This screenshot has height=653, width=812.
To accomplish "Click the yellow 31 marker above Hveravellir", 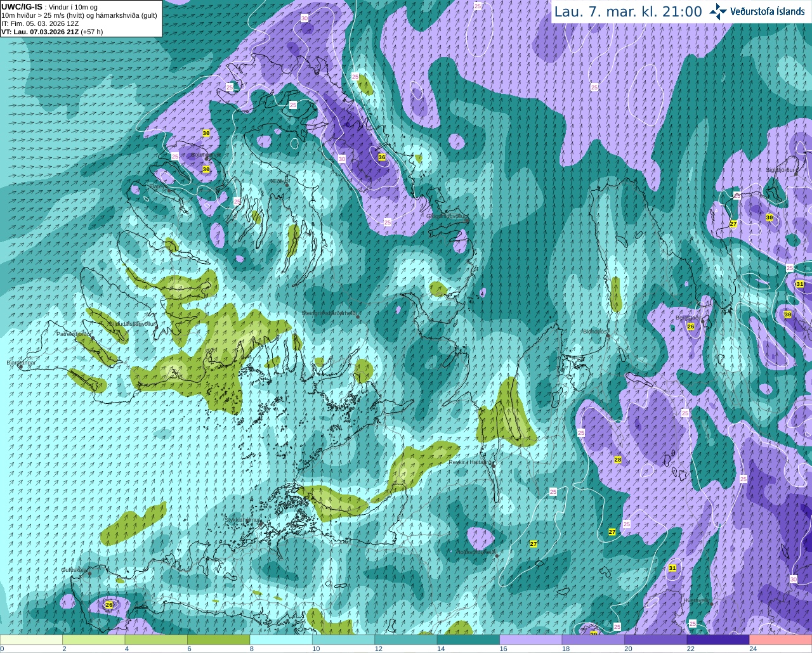I will pos(672,568).
